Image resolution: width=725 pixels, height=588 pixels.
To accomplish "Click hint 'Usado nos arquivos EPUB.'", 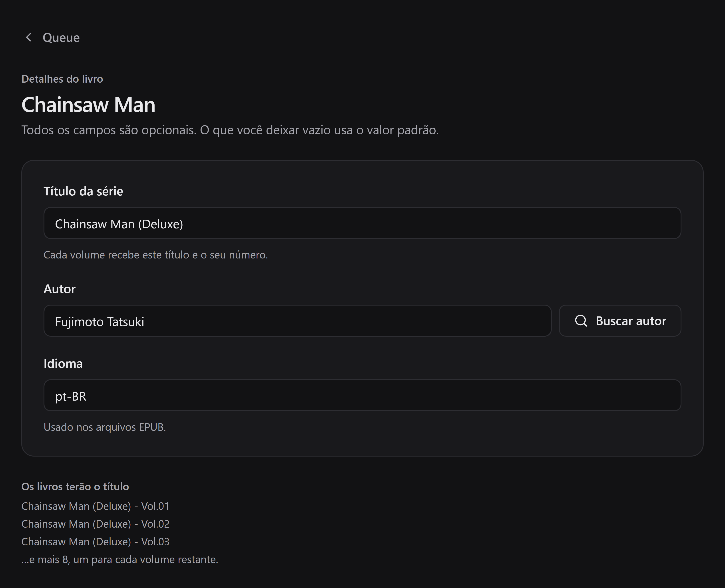I will pos(105,427).
